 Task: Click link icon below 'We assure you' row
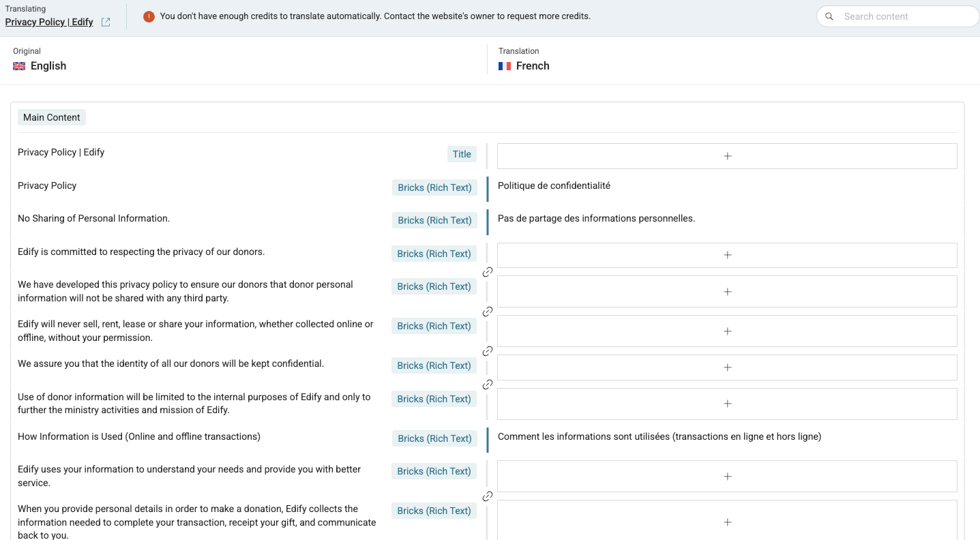[488, 385]
